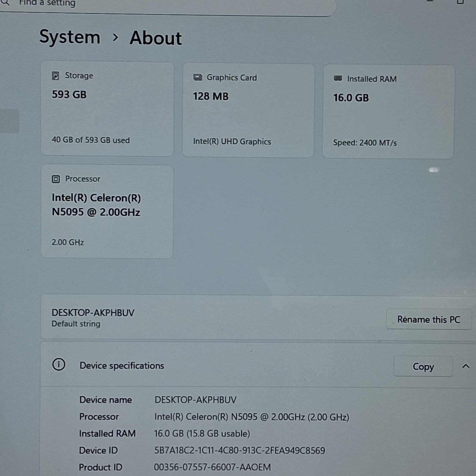Viewport: 476px width, 476px height.
Task: Open the Installed RAM 16.0 GB card
Action: [388, 112]
